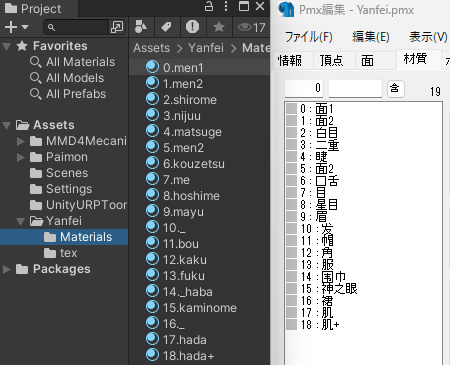Select 14 : 围巾 in Pmx material list
Viewport: 450px width, 365px height.
click(x=363, y=277)
